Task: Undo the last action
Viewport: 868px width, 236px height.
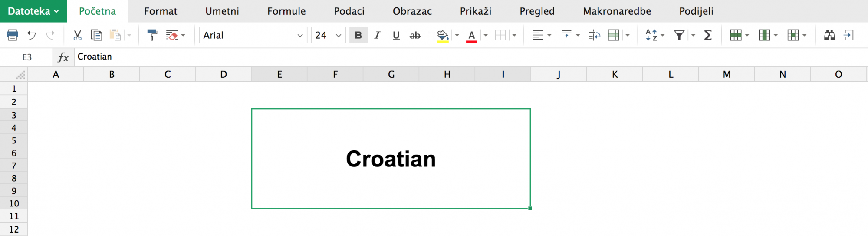Action: point(32,35)
